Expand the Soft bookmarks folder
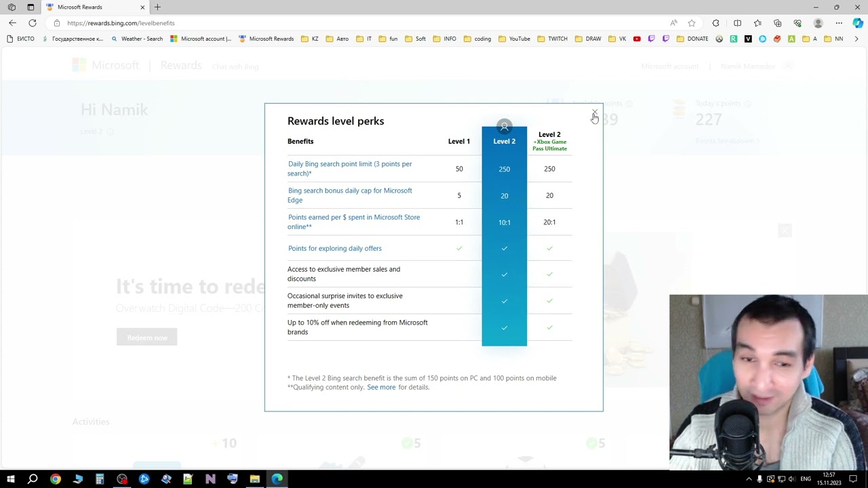Screen dimensions: 868x488 coord(416,39)
